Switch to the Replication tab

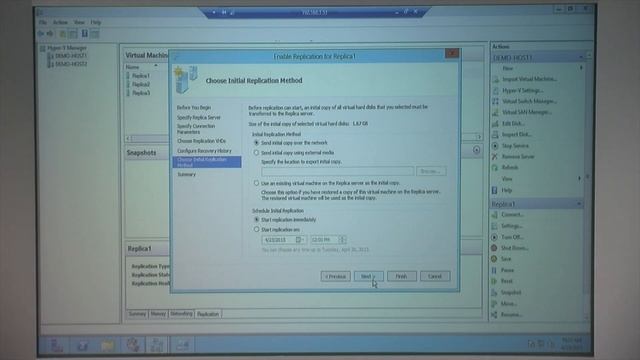[208, 314]
